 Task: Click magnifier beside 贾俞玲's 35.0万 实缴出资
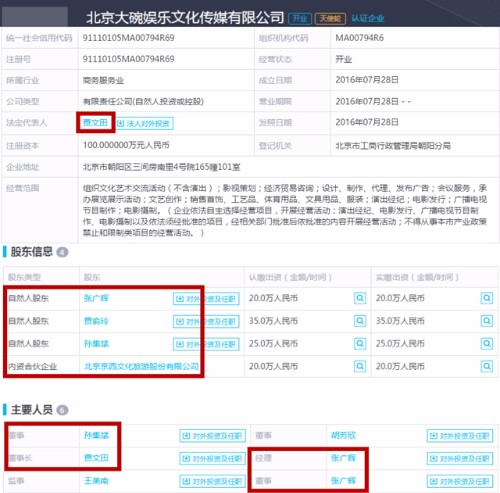click(487, 321)
